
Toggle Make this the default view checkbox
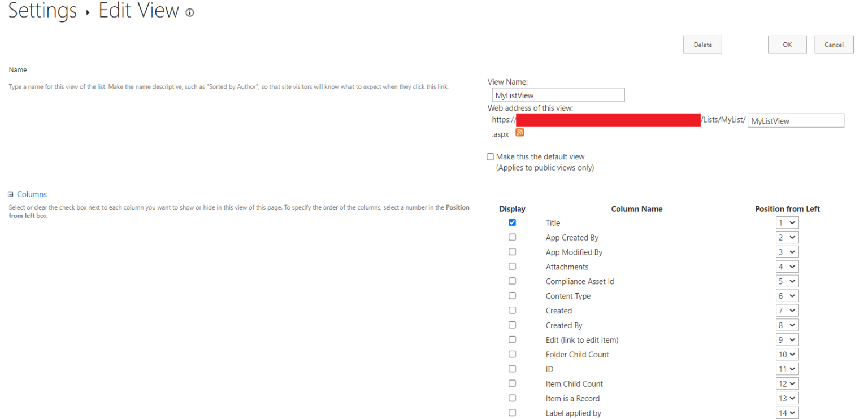491,156
